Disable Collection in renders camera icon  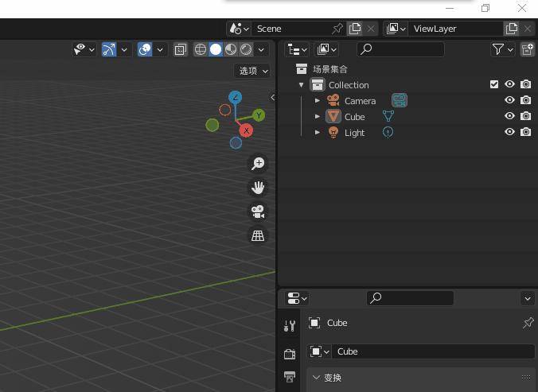coord(525,84)
